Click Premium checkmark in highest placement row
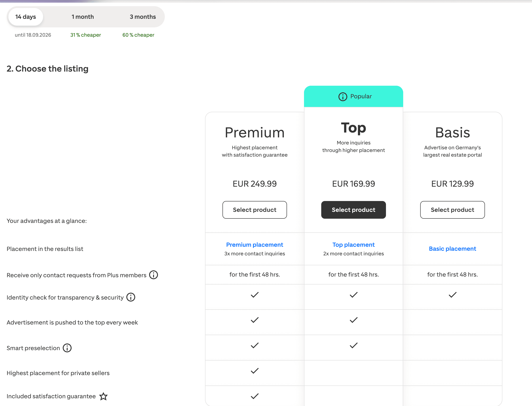 click(255, 371)
